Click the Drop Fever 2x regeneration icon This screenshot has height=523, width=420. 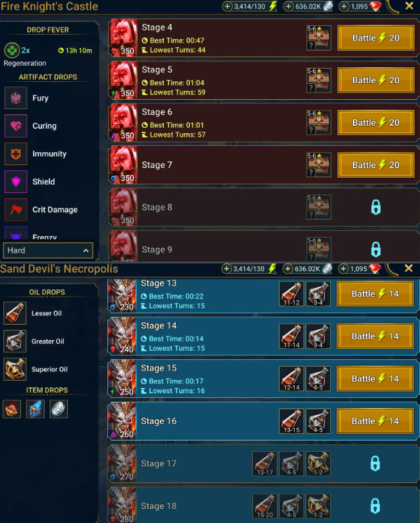[x=12, y=51]
